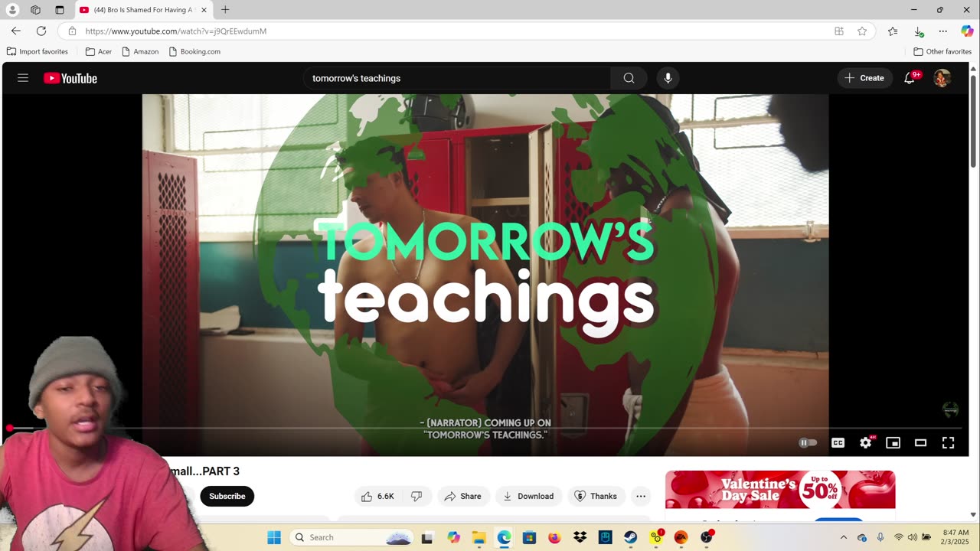Refresh the current page
The height and width of the screenshot is (551, 980).
pos(41,31)
